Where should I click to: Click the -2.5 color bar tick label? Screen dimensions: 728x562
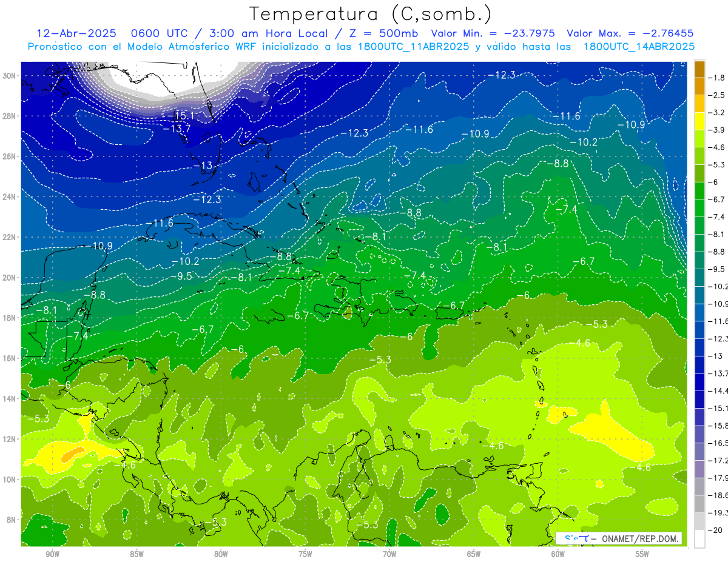[x=717, y=95]
